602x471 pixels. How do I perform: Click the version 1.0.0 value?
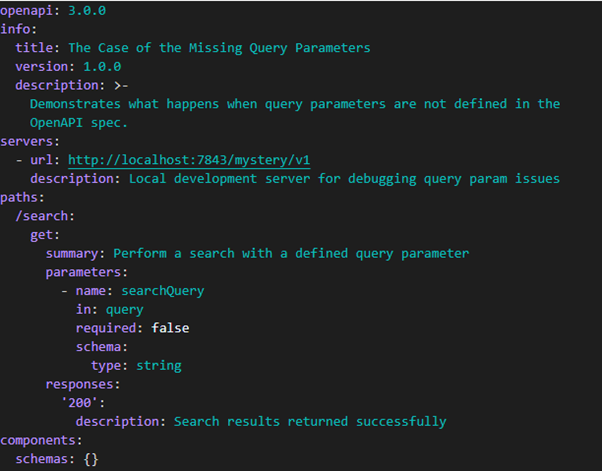click(x=102, y=67)
